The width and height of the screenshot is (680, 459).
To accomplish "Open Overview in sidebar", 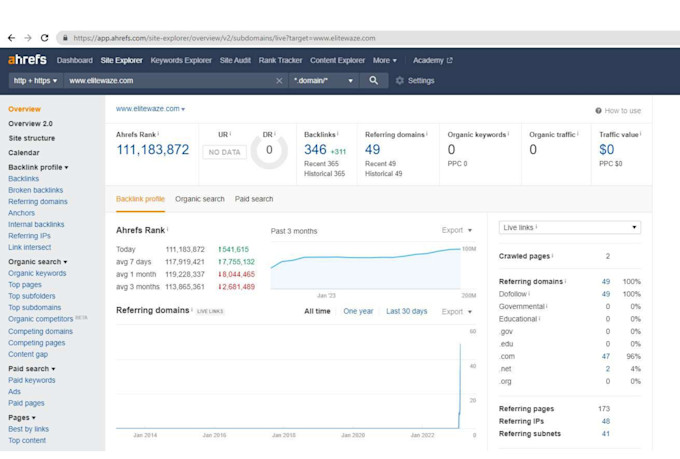I will pos(24,109).
